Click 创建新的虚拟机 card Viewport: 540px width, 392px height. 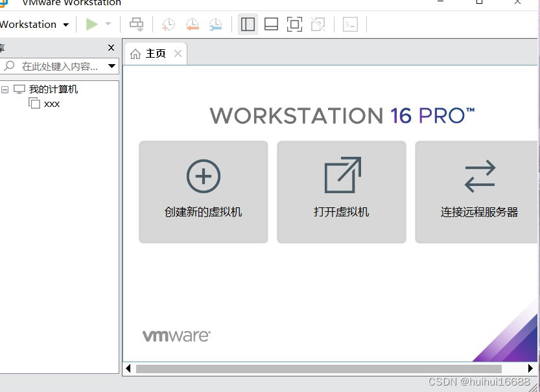click(x=203, y=192)
